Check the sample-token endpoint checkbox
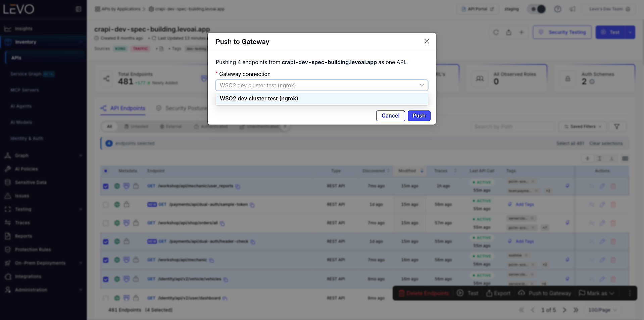This screenshot has height=320, width=644. (x=106, y=204)
